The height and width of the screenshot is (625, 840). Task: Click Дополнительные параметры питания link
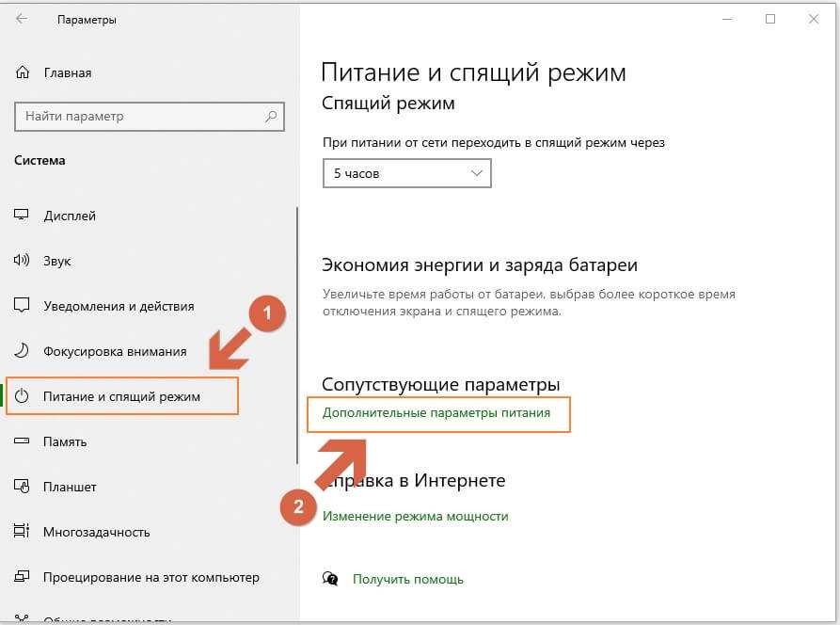(436, 412)
